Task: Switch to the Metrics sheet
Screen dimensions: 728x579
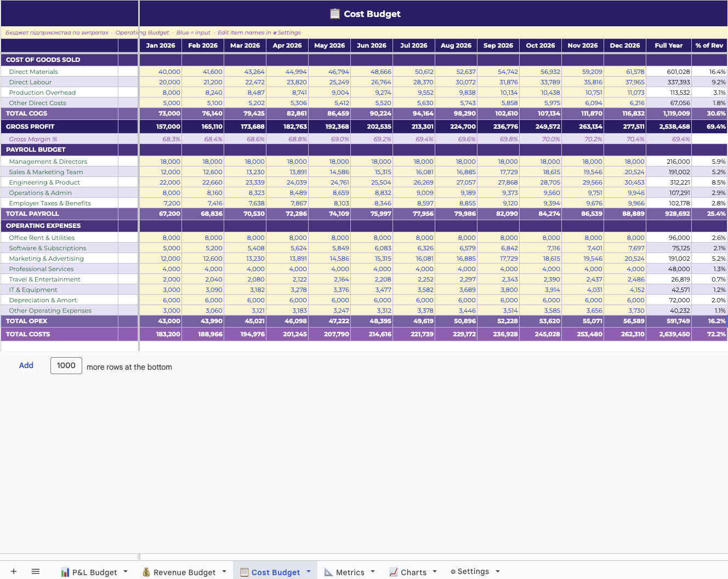Action: (350, 572)
